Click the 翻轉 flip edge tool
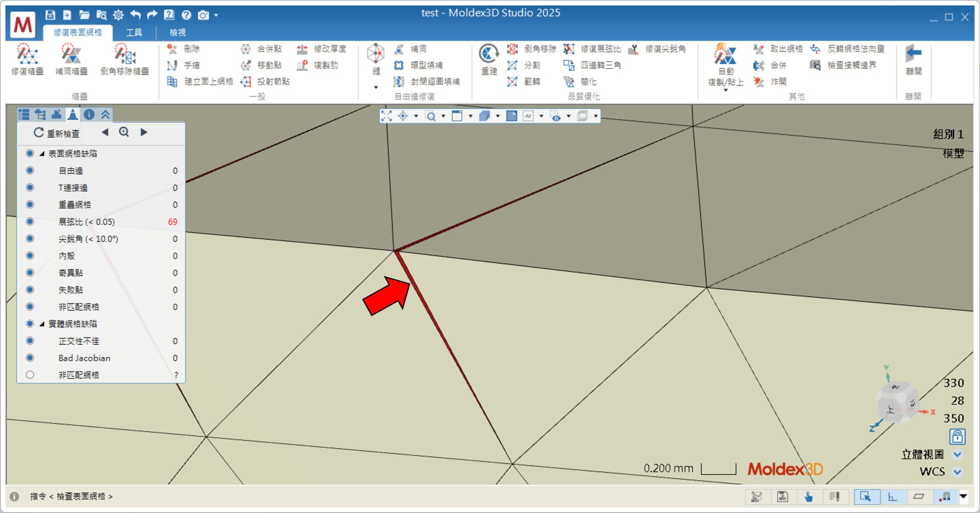Viewport: 980px width, 513px height. (x=523, y=81)
